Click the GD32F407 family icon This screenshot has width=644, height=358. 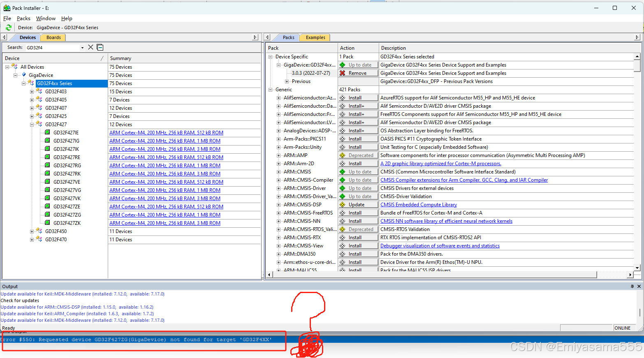pos(39,108)
